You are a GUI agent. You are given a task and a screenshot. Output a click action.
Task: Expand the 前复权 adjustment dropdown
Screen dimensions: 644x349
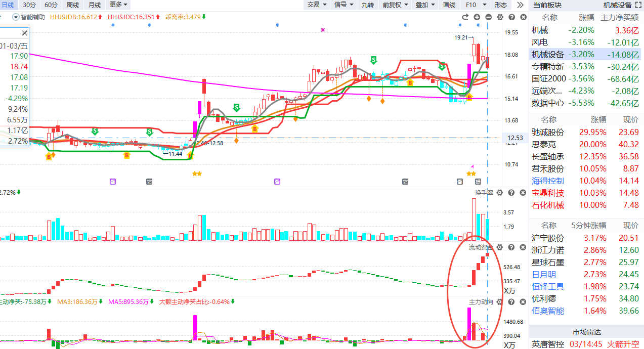[x=395, y=5]
